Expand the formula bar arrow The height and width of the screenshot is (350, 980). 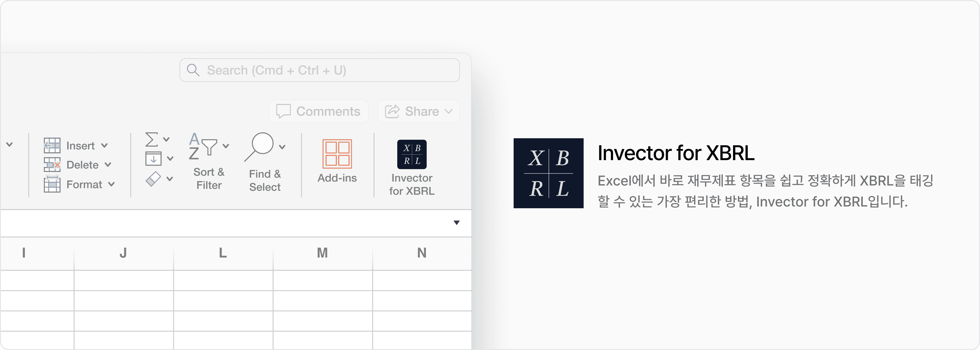click(457, 222)
